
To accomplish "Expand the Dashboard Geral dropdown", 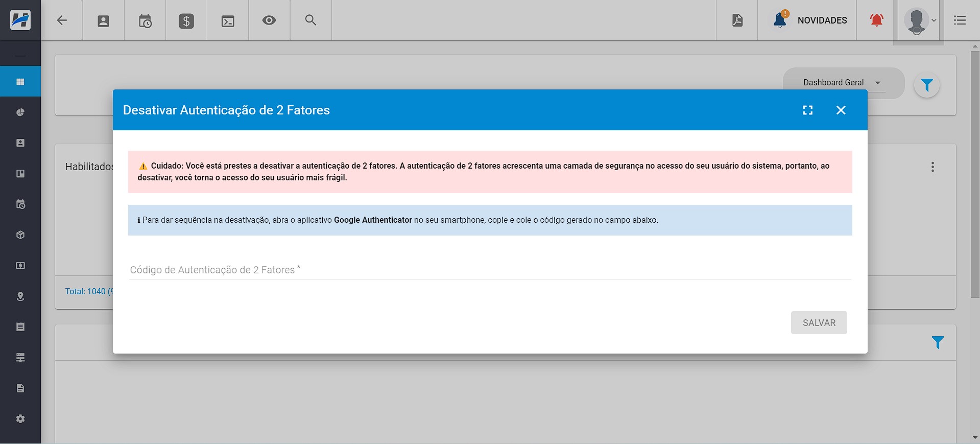I will [843, 83].
